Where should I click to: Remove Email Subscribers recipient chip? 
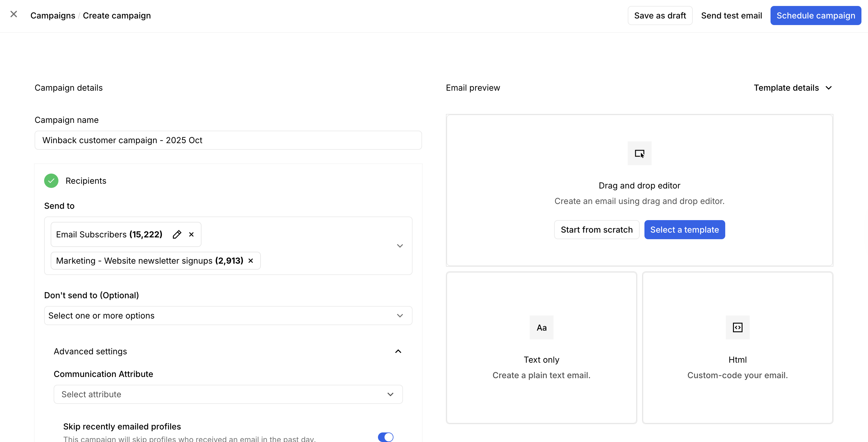[x=191, y=234]
